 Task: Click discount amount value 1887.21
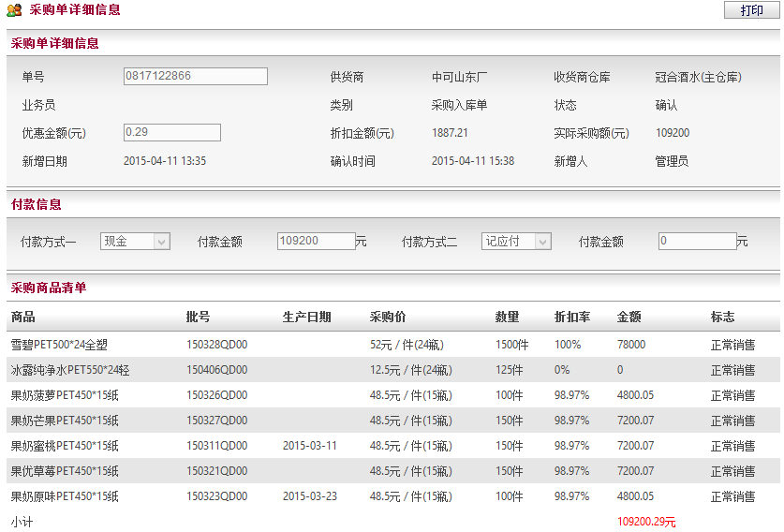point(450,132)
